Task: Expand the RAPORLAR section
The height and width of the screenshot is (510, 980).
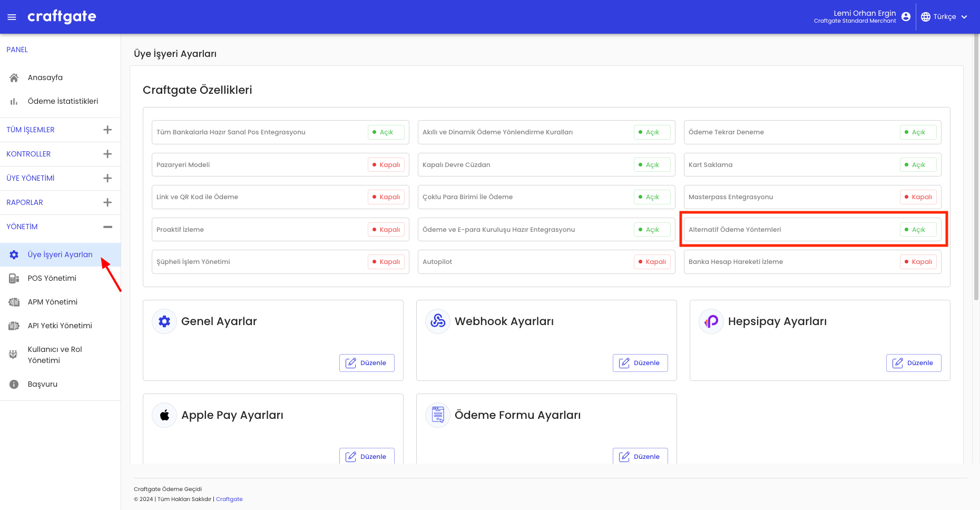Action: (107, 202)
